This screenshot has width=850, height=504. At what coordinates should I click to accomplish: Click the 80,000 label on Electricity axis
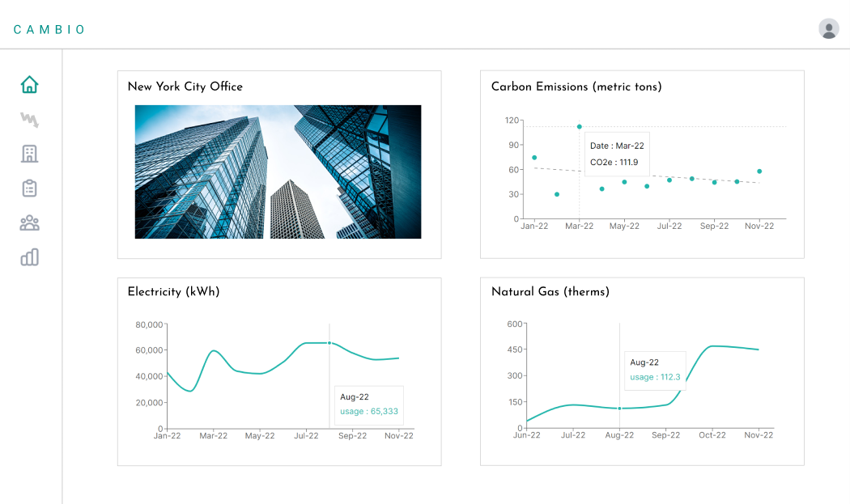click(x=149, y=324)
